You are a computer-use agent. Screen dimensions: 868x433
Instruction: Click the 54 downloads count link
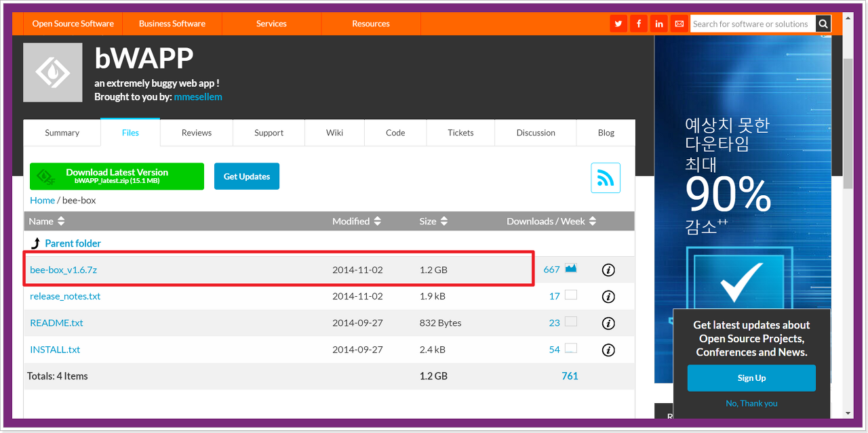point(555,350)
